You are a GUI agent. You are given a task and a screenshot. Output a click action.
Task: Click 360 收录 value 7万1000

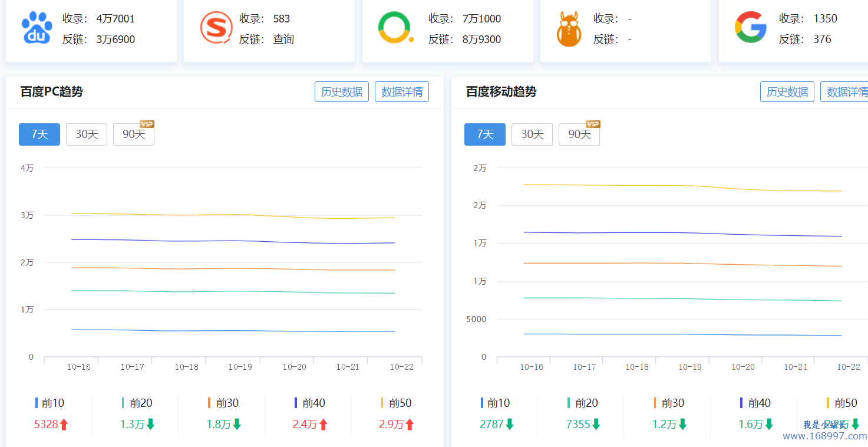pos(481,19)
